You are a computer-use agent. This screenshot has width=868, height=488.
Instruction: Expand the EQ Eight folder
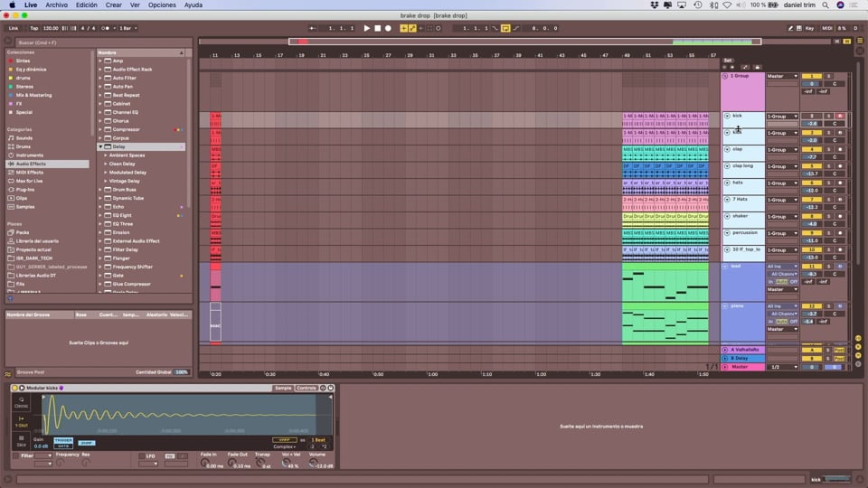100,215
